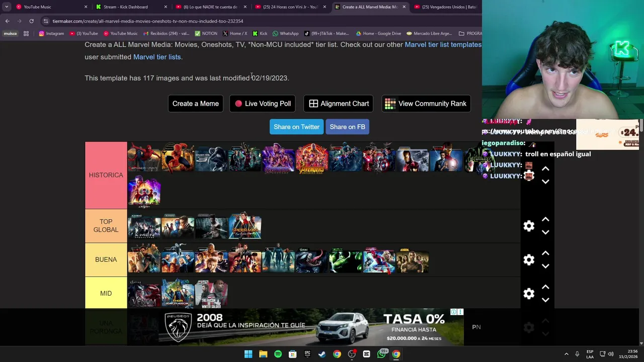
Task: Move TOP GLOBAL tier up with arrow
Action: coord(545,220)
